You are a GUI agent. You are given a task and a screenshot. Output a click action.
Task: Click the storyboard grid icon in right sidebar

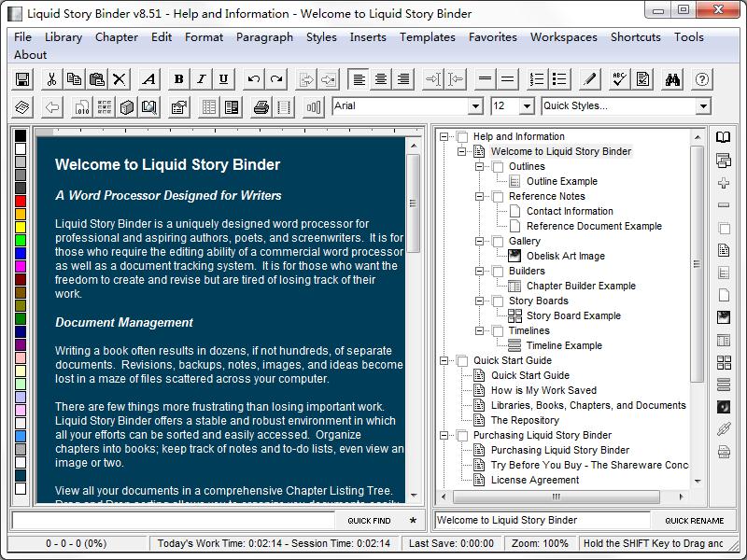pyautogui.click(x=724, y=362)
